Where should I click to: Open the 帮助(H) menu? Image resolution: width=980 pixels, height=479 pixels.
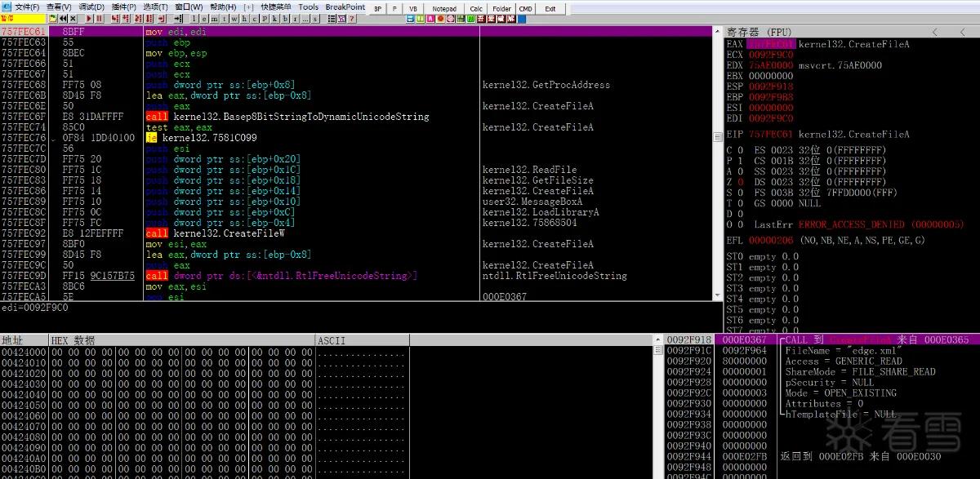(x=223, y=7)
